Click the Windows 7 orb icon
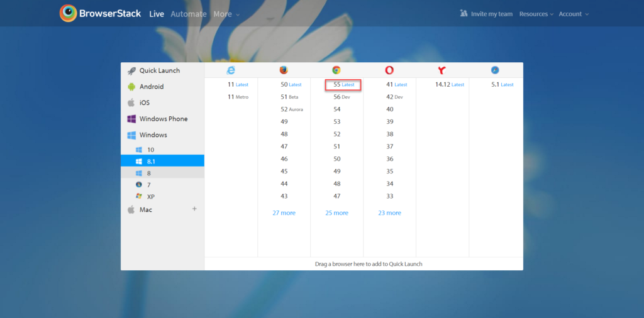The height and width of the screenshot is (318, 644). point(139,185)
